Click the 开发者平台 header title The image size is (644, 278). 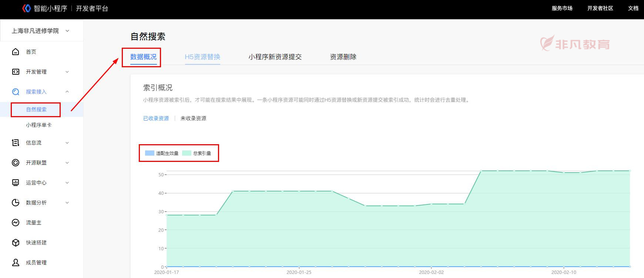92,8
